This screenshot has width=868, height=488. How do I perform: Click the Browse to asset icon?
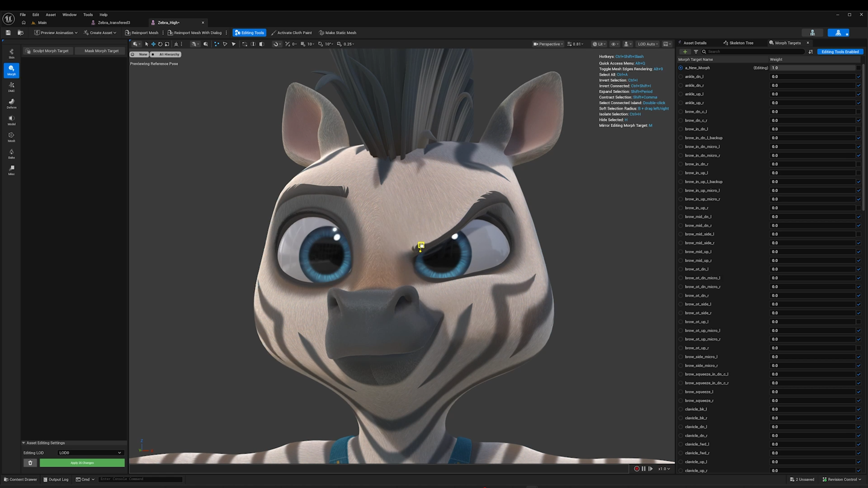pyautogui.click(x=20, y=33)
